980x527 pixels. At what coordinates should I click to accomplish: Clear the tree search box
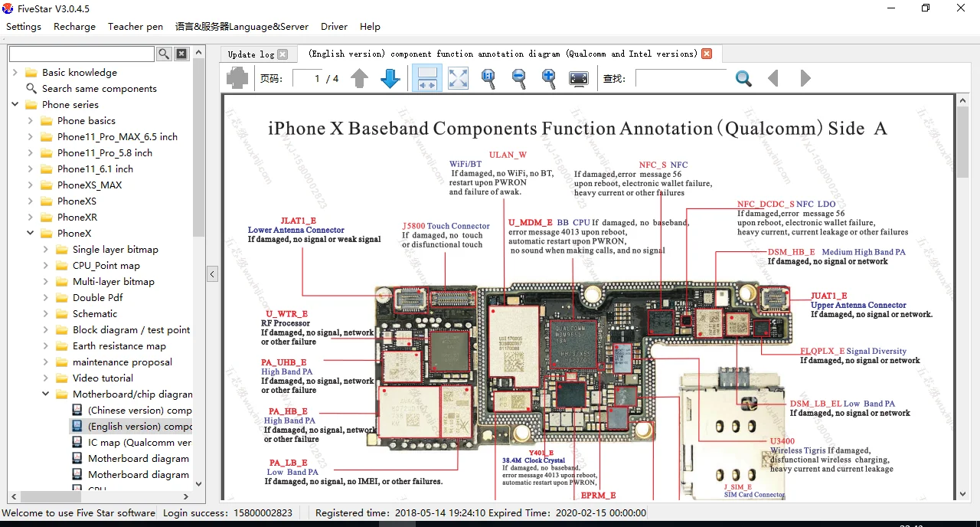pyautogui.click(x=181, y=54)
